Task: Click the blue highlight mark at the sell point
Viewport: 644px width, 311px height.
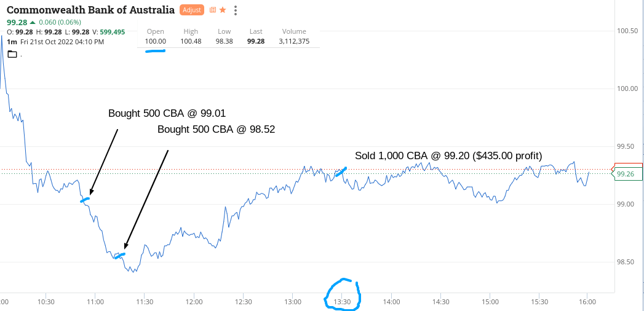Action: click(341, 172)
